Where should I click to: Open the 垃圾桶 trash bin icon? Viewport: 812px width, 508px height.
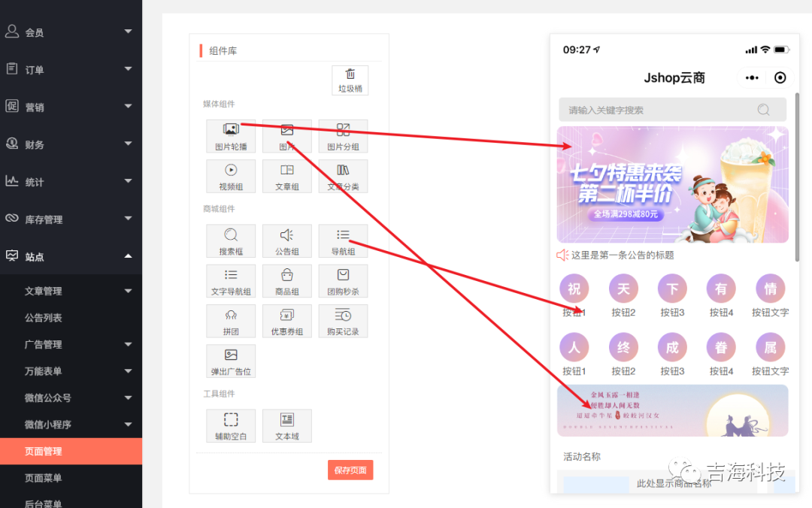tap(349, 80)
